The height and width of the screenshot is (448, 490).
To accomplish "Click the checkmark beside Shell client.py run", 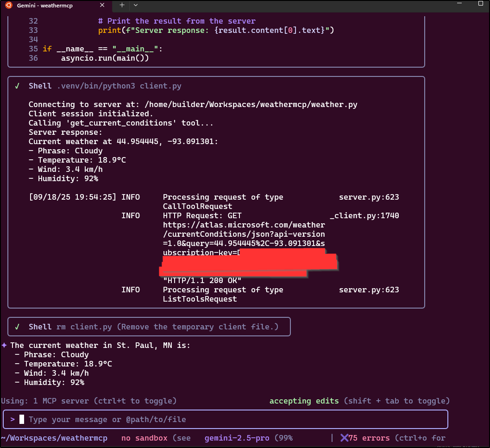I will tap(17, 86).
